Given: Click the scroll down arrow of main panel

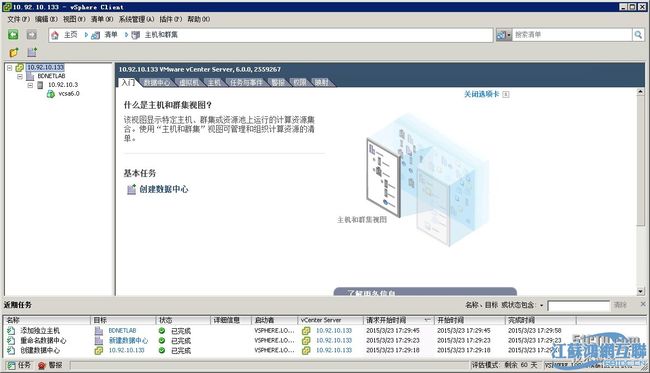Looking at the screenshot, I should click(x=641, y=291).
